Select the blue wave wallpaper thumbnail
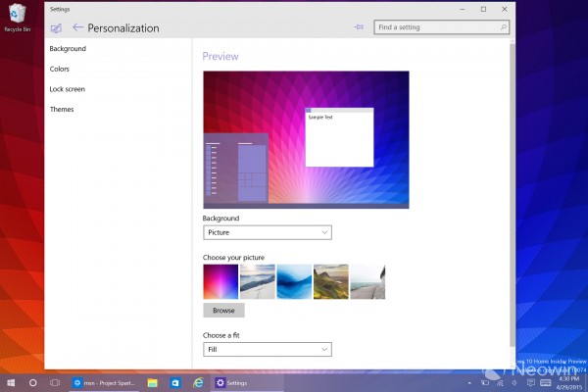The height and width of the screenshot is (392, 588). click(294, 281)
